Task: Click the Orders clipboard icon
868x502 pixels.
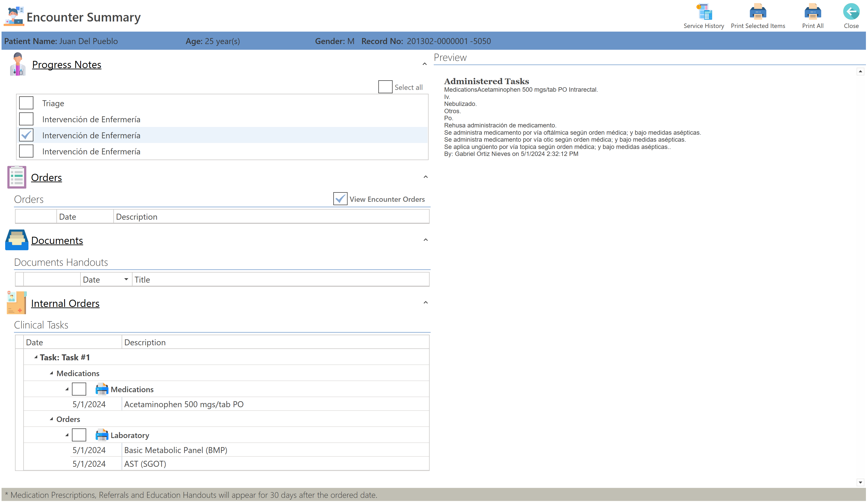Action: coord(17,177)
